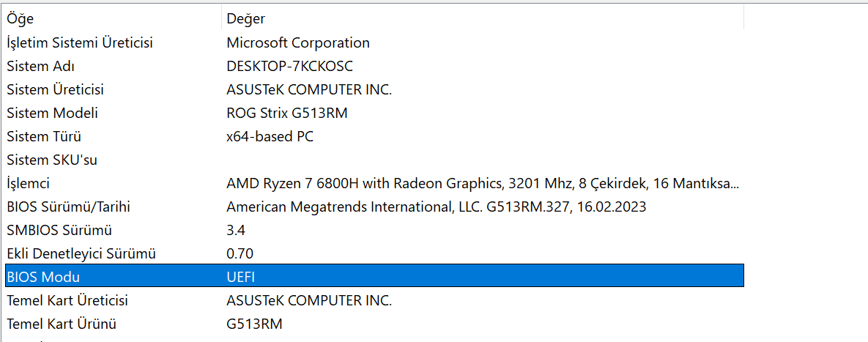Image resolution: width=868 pixels, height=342 pixels.
Task: Choose the Sistem Türü row
Action: coord(44,136)
